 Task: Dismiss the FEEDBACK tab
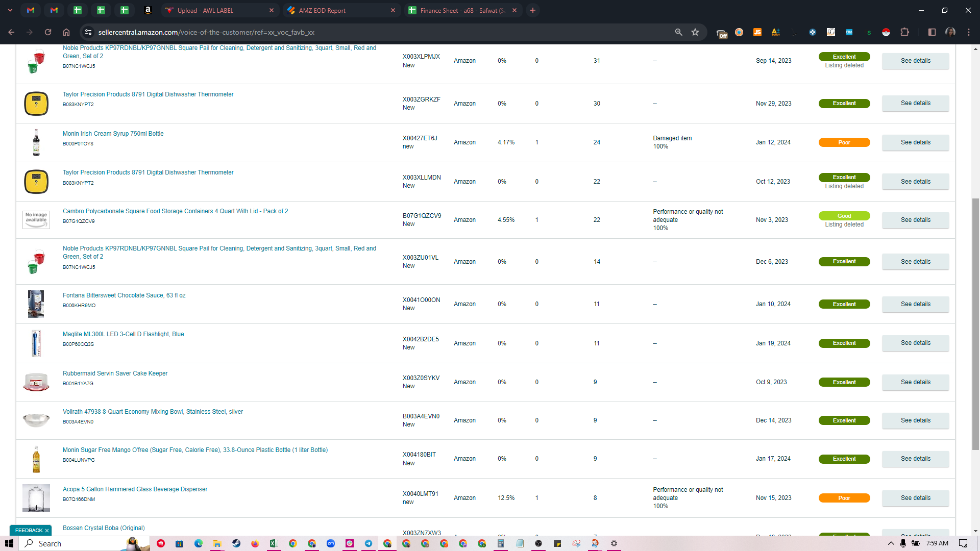pyautogui.click(x=47, y=531)
